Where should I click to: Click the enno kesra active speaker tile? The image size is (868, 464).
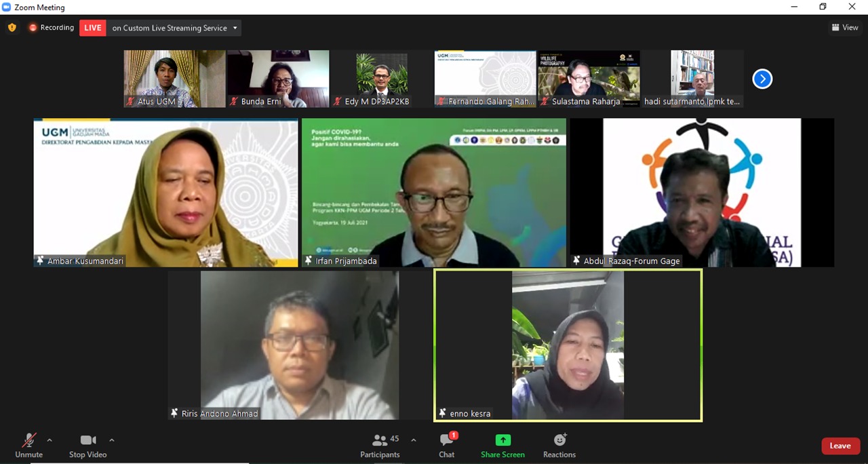tap(568, 345)
